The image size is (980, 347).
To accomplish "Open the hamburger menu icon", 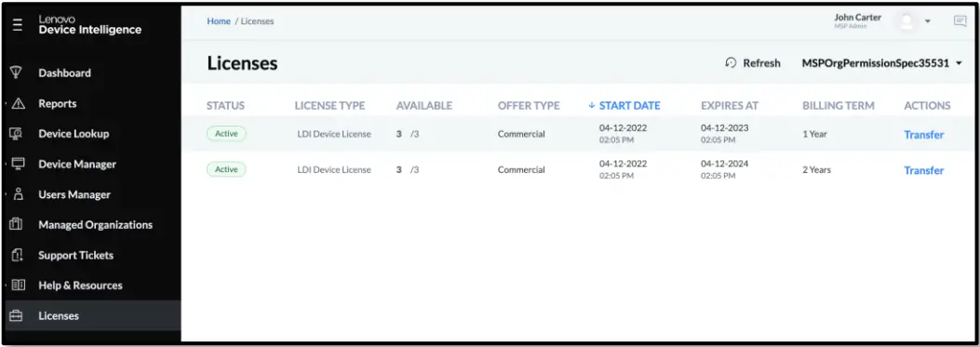I will [17, 25].
